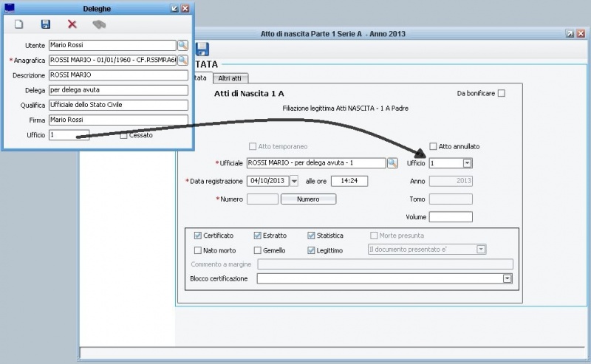This screenshot has width=591, height=364.
Task: Open search lookup next to Ufficiale field
Action: pos(392,163)
